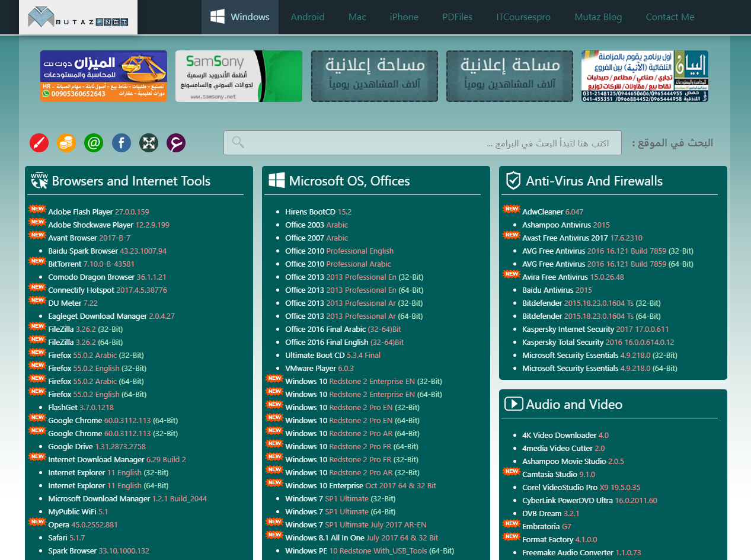This screenshot has width=751, height=560.
Task: Open Windows 10 Redstone 2 Pro FR (64-Bit)
Action: click(351, 446)
